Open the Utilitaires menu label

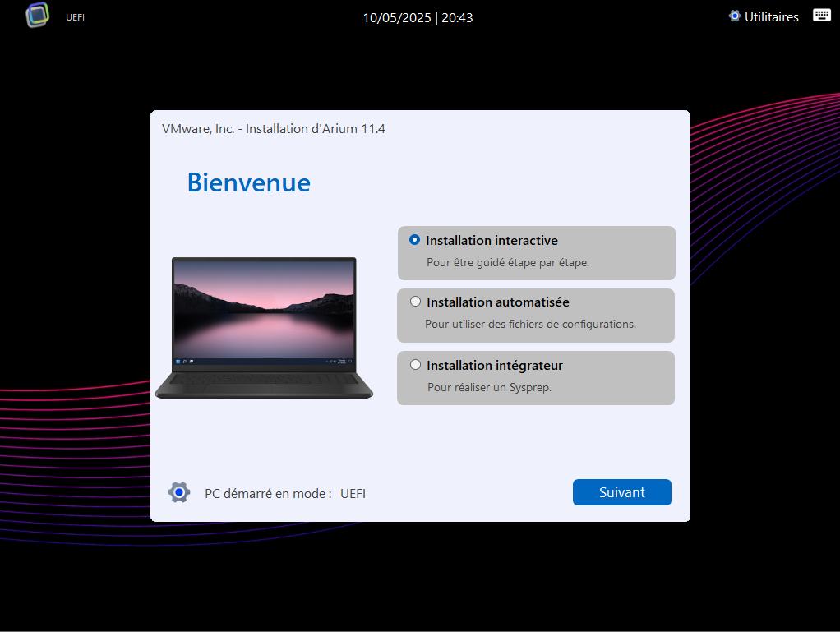point(772,17)
